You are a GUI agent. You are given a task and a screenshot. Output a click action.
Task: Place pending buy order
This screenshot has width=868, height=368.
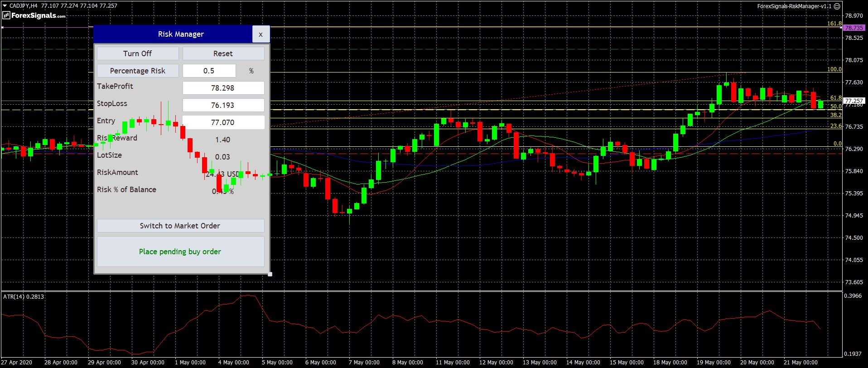(x=180, y=252)
